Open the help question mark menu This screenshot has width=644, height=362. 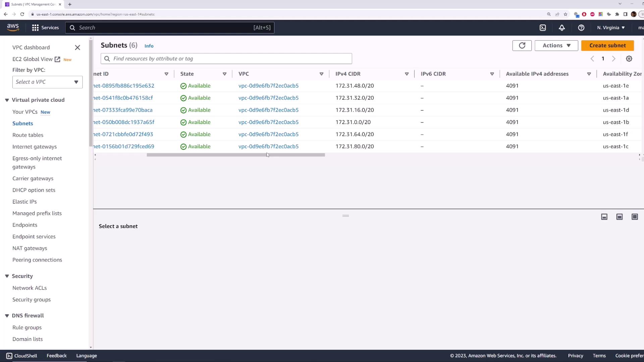click(x=581, y=28)
